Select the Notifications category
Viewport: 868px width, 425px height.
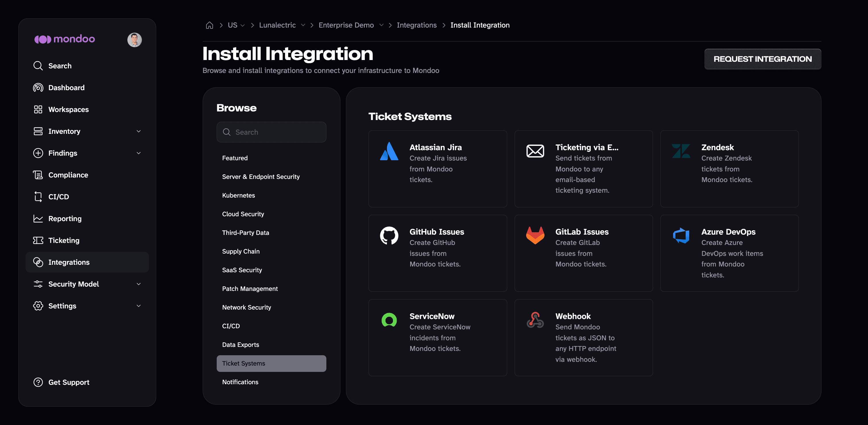click(x=271, y=382)
